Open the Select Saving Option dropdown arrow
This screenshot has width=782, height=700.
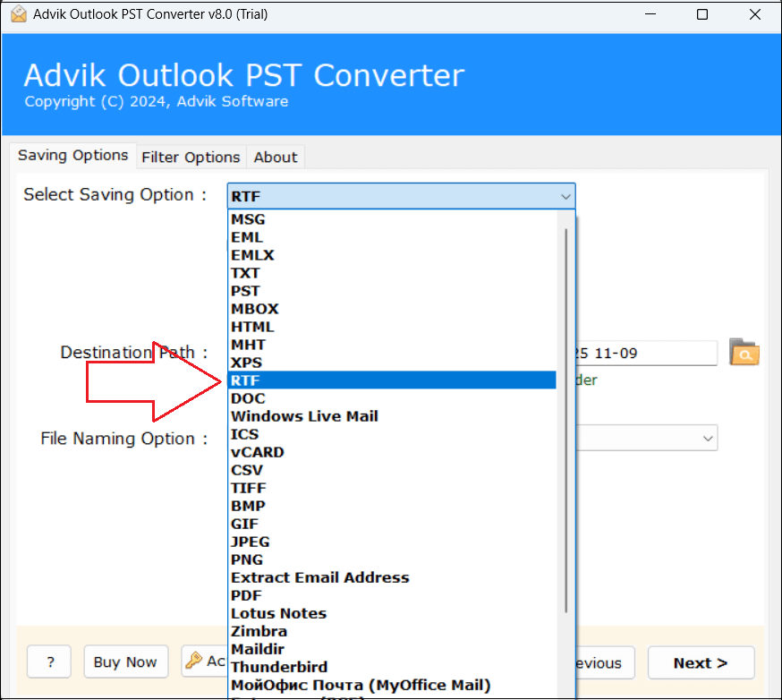[x=565, y=197]
